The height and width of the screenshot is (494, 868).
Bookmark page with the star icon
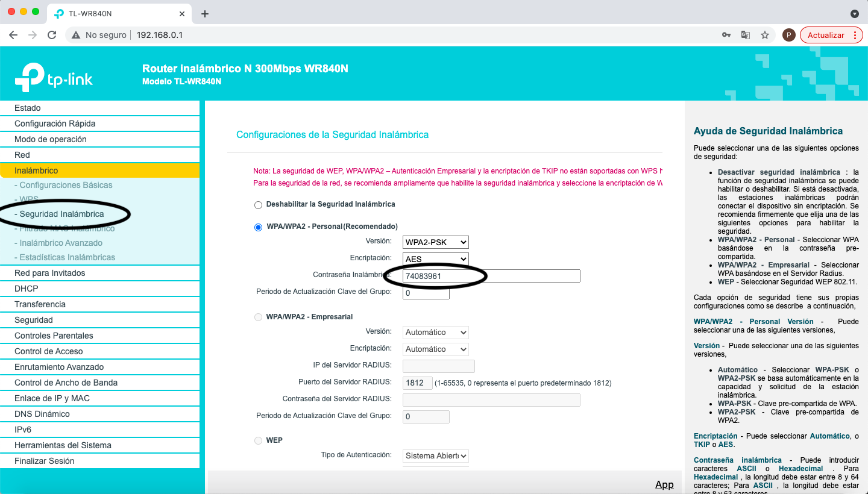tap(765, 35)
